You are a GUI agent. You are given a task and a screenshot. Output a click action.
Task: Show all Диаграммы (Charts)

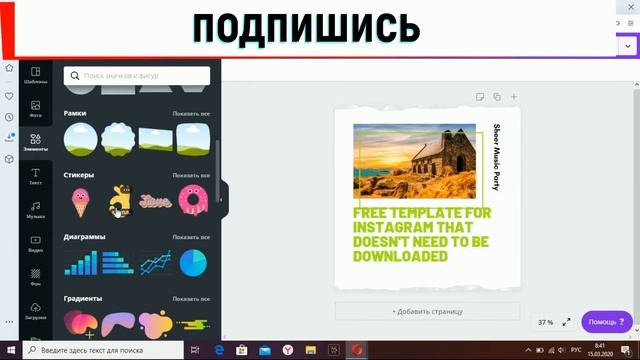coord(191,237)
